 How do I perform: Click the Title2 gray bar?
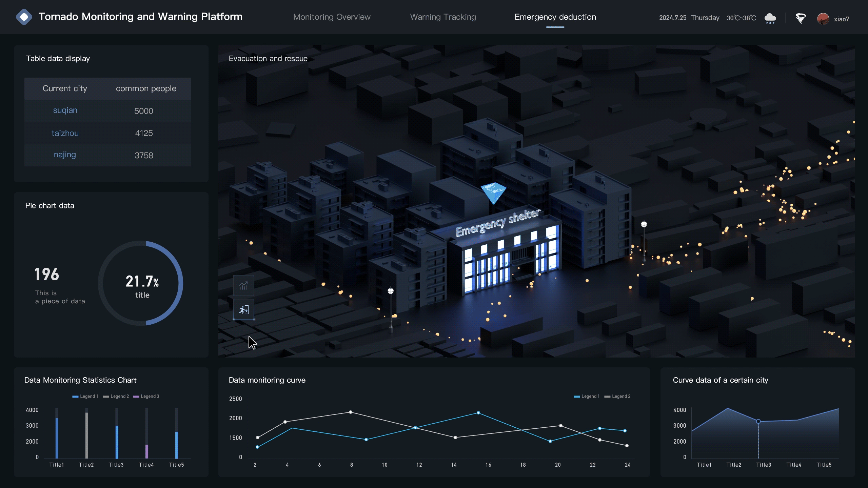coord(87,435)
